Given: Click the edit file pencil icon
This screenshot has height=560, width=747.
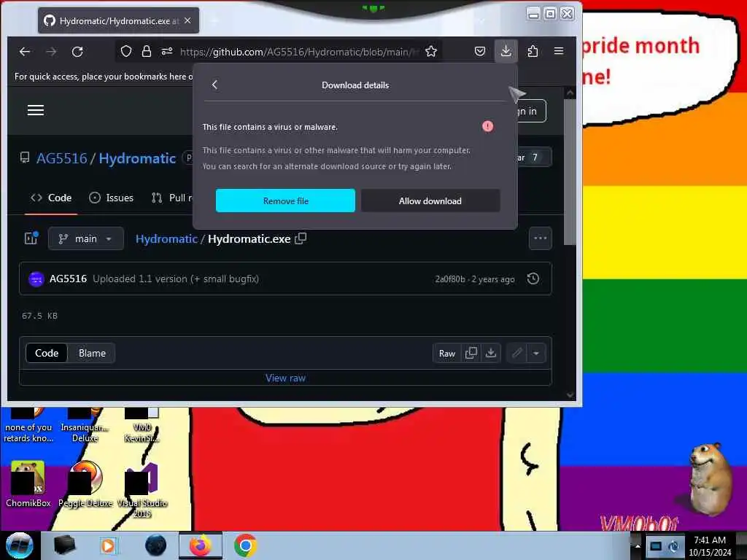Looking at the screenshot, I should 517,354.
